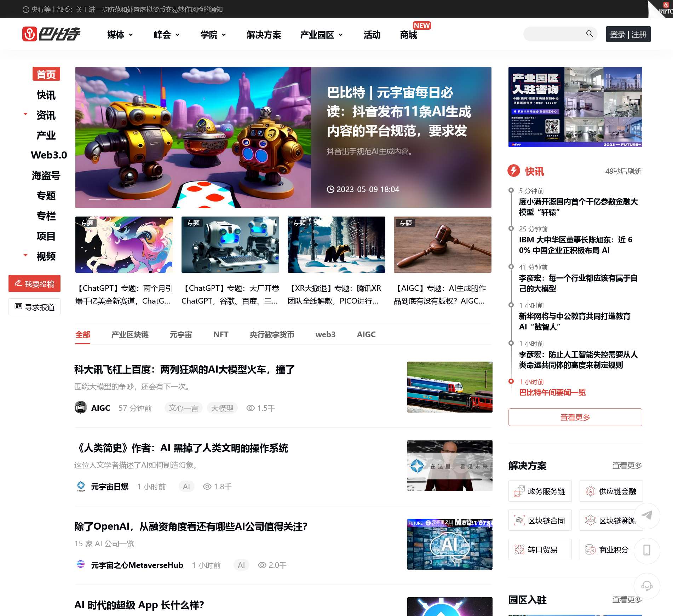Click the info icon in top notice bar
This screenshot has height=616, width=673.
click(x=26, y=10)
